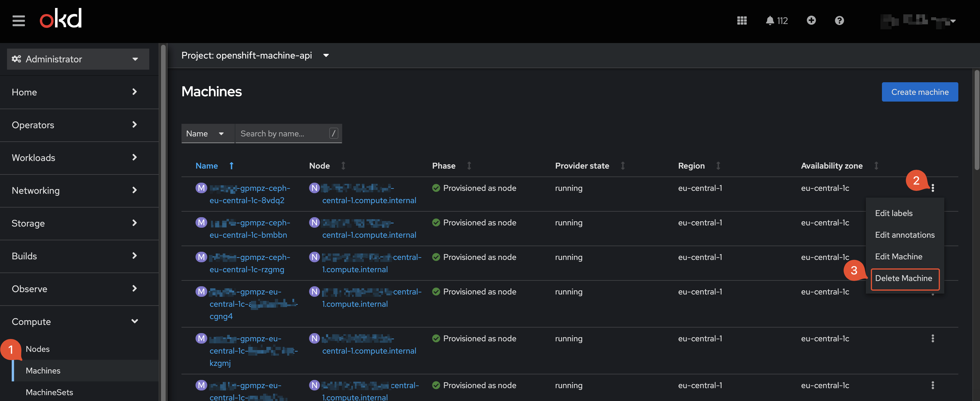Go to Nodes under Compute
The height and width of the screenshot is (401, 980).
[37, 349]
